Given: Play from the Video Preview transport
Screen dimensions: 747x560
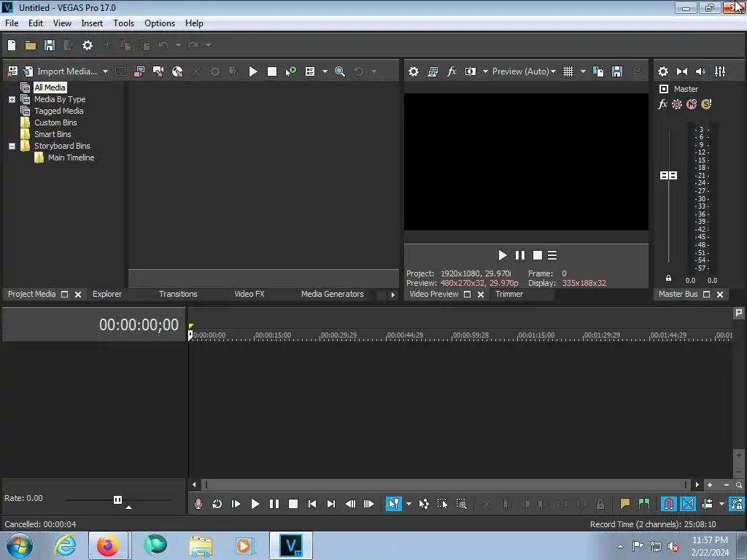Looking at the screenshot, I should 502,256.
